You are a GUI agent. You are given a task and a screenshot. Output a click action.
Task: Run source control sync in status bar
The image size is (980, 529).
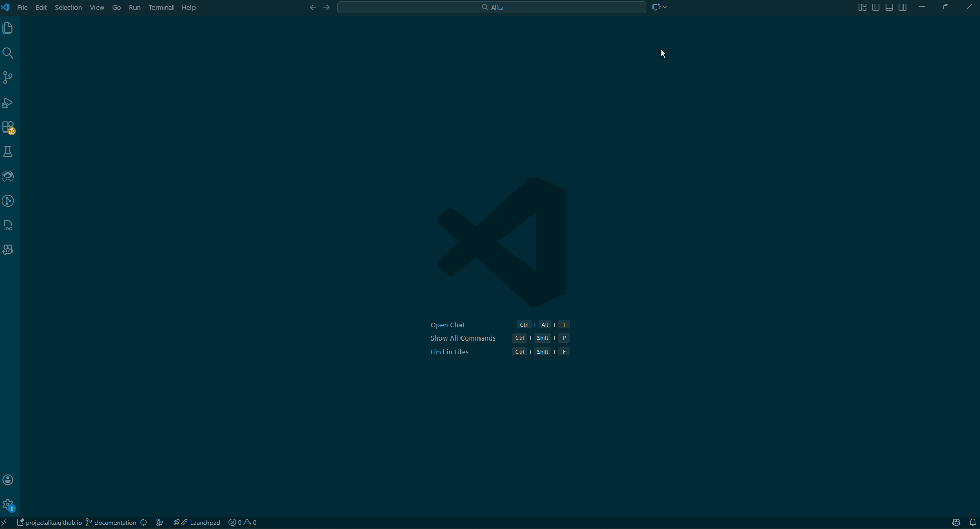(x=143, y=522)
